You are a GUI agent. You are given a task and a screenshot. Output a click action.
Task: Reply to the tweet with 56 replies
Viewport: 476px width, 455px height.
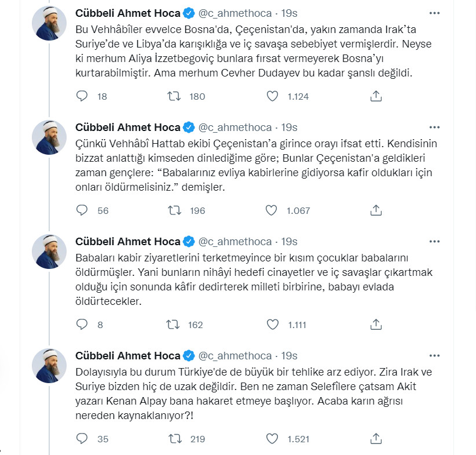[82, 210]
